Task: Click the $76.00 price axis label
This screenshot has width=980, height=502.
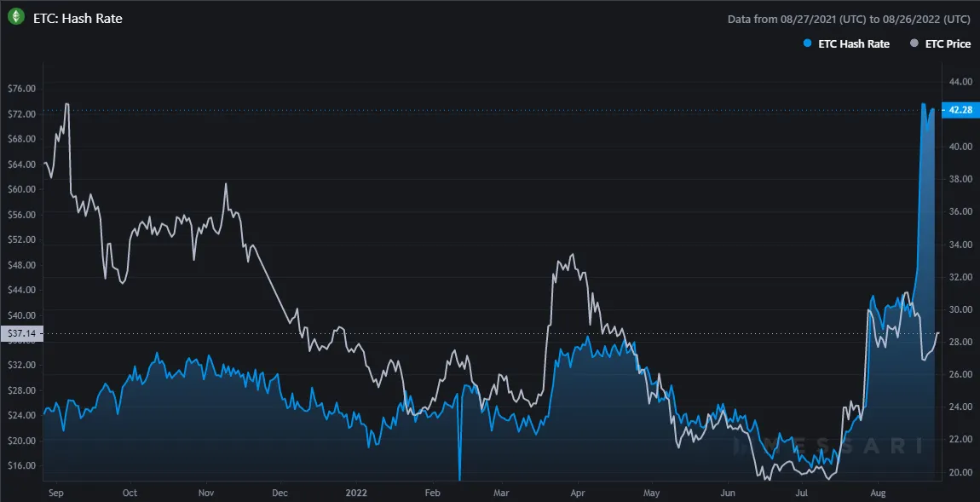Action: point(20,89)
